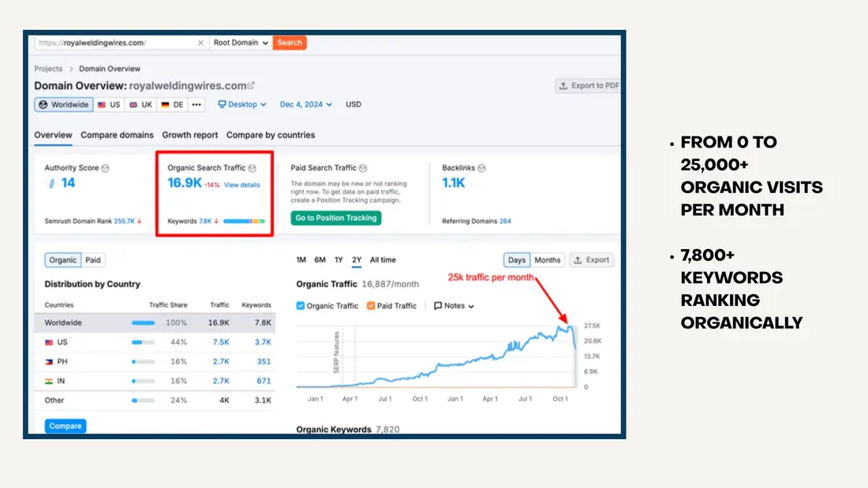Select the All time range
The width and height of the screenshot is (868, 488).
383,260
